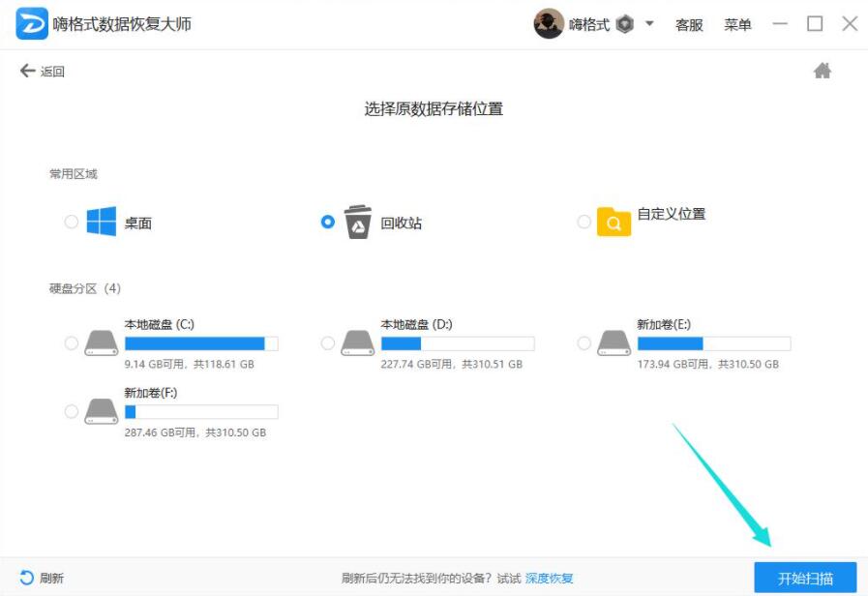Click the user avatar picture
The width and height of the screenshot is (868, 596).
point(549,24)
